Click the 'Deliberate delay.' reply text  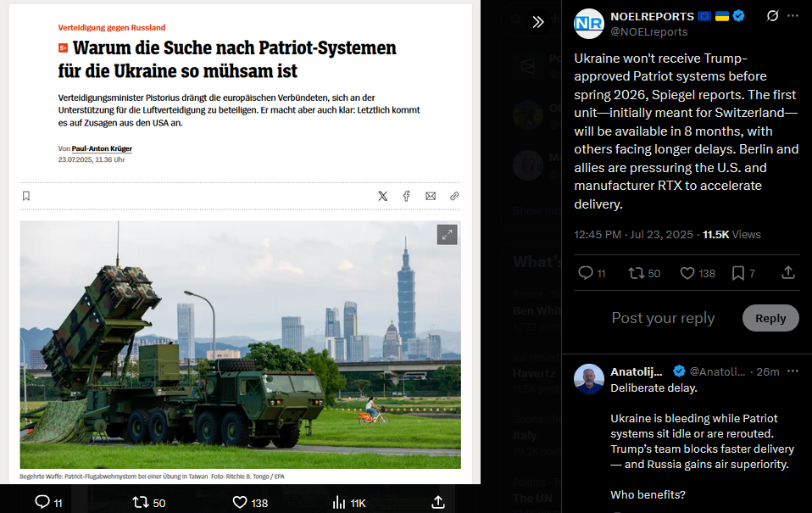pyautogui.click(x=653, y=388)
